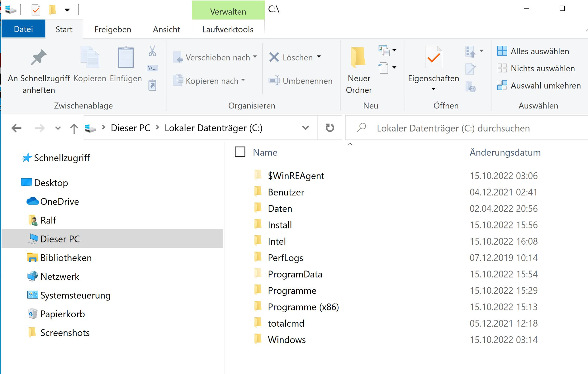Click the refresh icon beside address bar

point(330,128)
